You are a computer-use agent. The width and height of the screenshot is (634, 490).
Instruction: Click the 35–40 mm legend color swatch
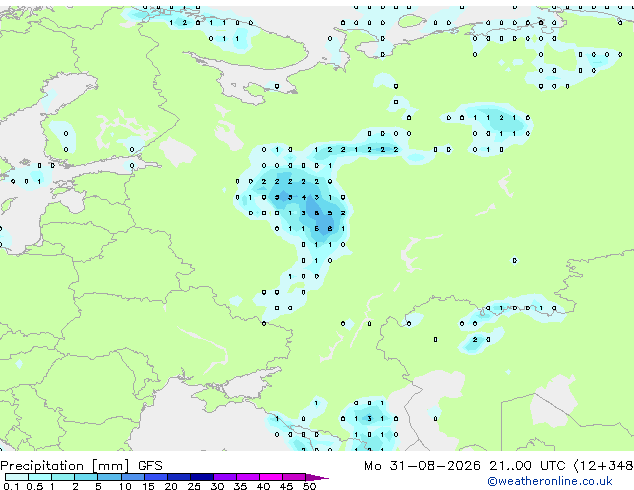coord(248,477)
